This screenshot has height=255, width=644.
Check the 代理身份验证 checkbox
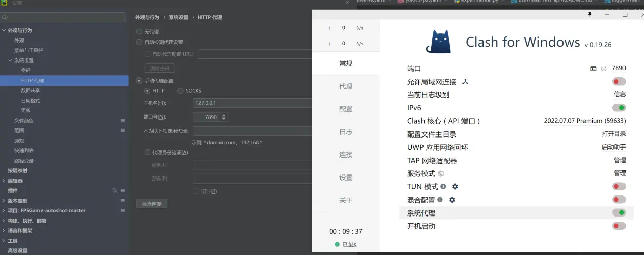coord(147,152)
